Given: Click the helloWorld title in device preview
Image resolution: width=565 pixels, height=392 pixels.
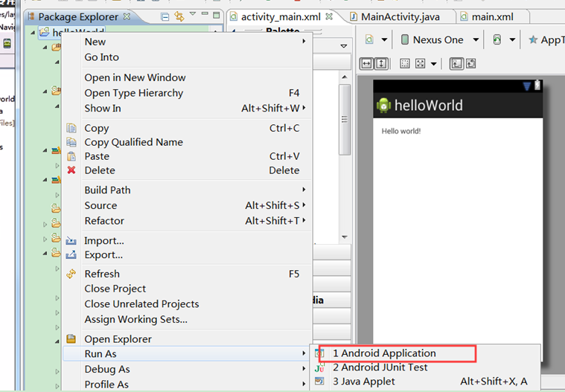Looking at the screenshot, I should pos(429,106).
